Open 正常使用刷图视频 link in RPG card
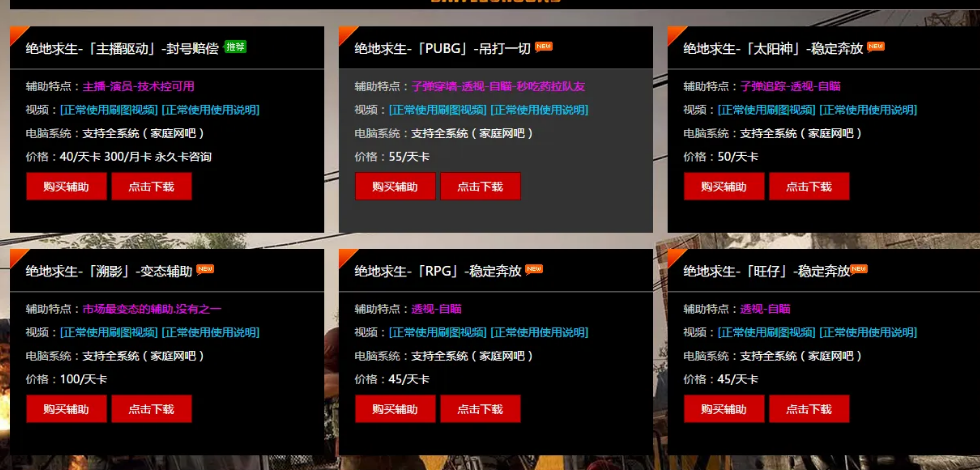This screenshot has height=470, width=980. (438, 332)
